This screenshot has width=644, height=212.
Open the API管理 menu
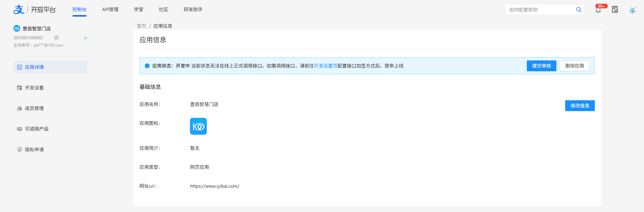pos(110,9)
